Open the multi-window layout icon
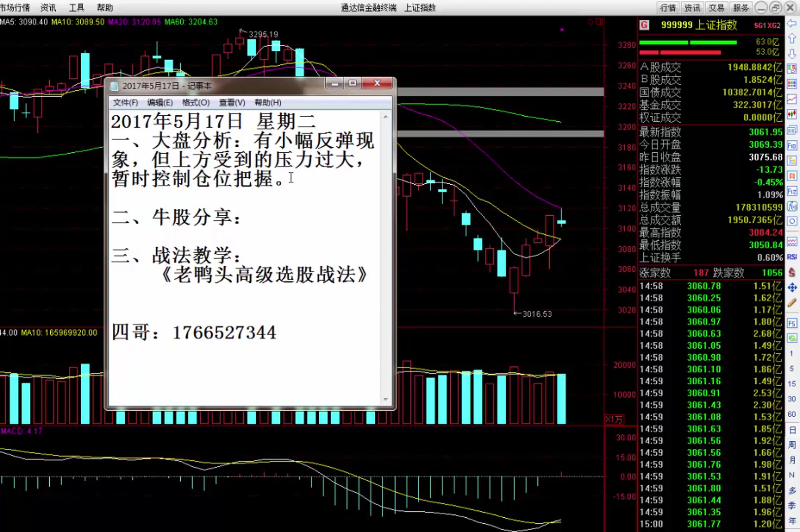Image resolution: width=800 pixels, height=532 pixels. tap(792, 130)
